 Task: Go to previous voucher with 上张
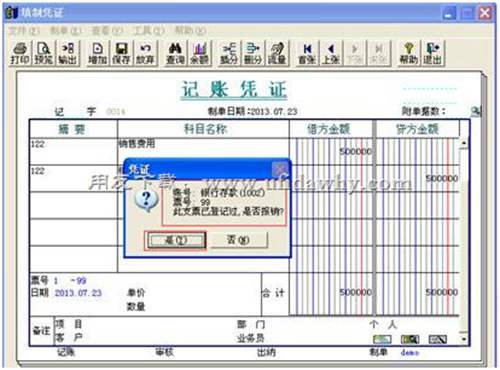tap(331, 53)
